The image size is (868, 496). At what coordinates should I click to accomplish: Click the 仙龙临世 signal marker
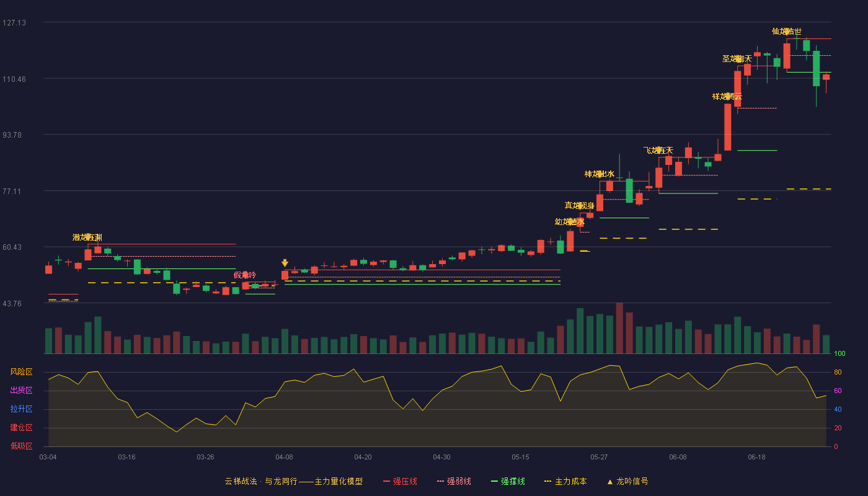pos(787,31)
